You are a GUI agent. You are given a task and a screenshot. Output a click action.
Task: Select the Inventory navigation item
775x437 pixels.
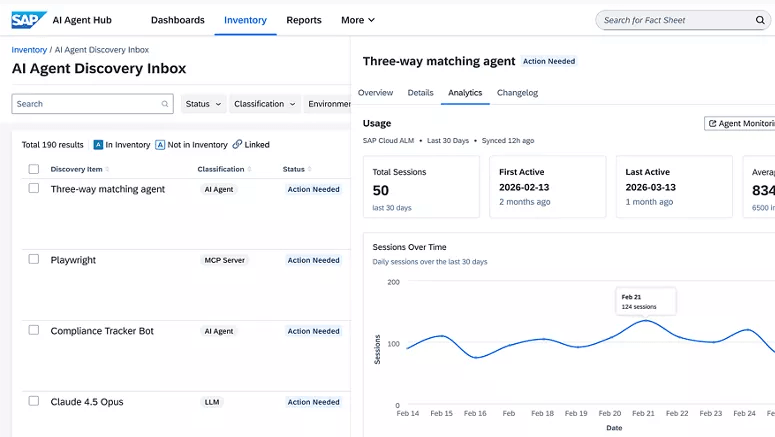245,20
